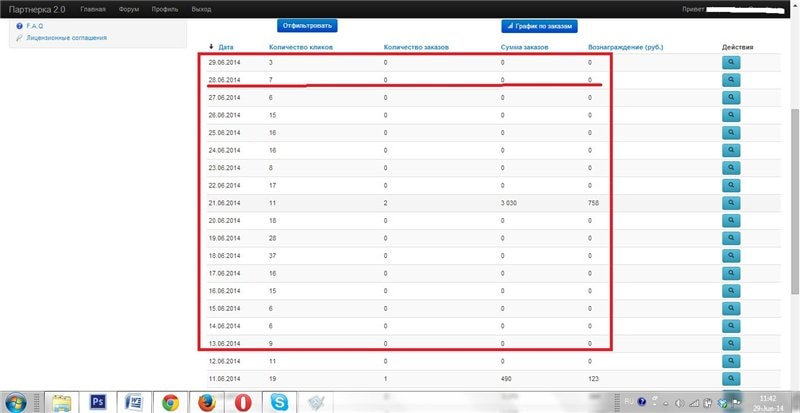Image resolution: width=800 pixels, height=413 pixels.
Task: Click the volume tray icon
Action: (679, 402)
